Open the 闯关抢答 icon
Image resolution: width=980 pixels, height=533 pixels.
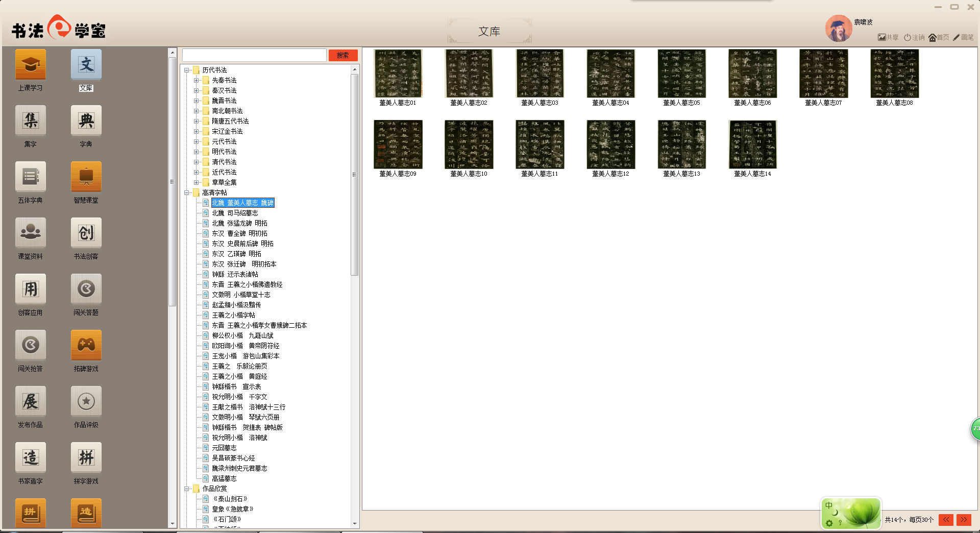(x=31, y=346)
